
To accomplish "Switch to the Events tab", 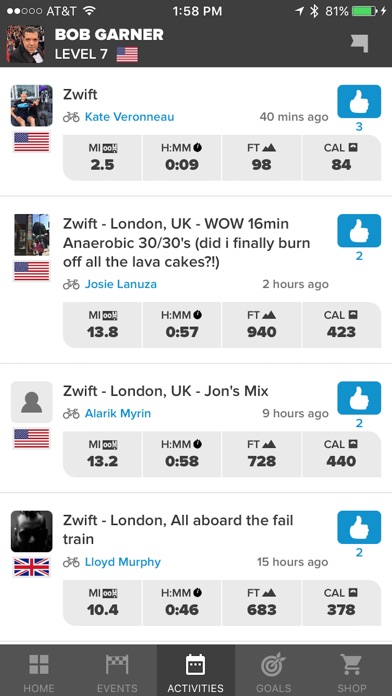I will pyautogui.click(x=117, y=672).
